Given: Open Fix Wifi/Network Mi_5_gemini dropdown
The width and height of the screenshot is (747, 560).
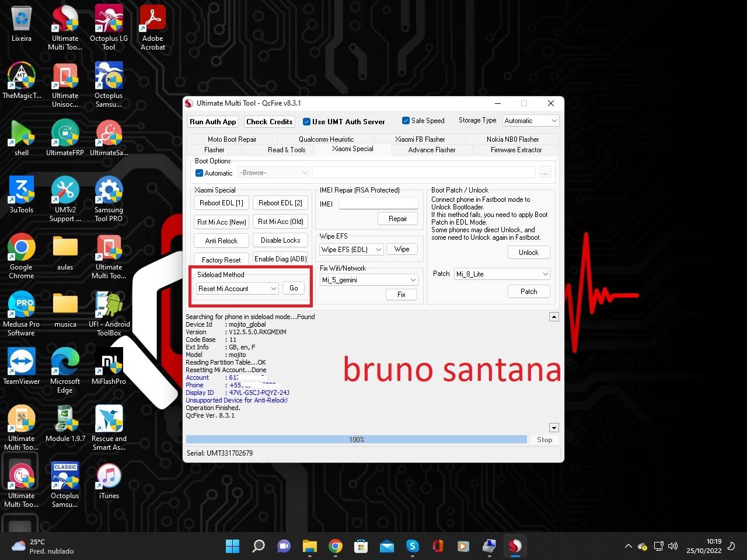Looking at the screenshot, I should [369, 280].
